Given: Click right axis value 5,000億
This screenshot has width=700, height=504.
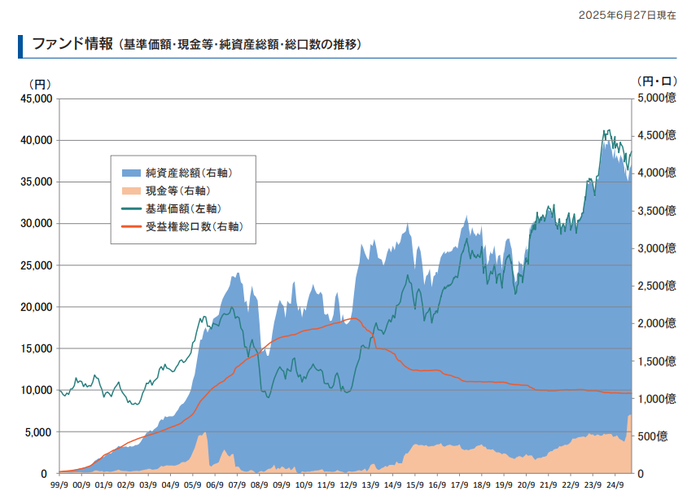Looking at the screenshot, I should click(x=657, y=98).
